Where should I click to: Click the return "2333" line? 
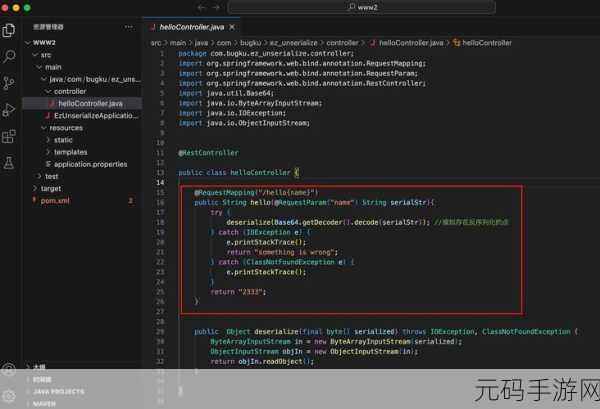(238, 292)
